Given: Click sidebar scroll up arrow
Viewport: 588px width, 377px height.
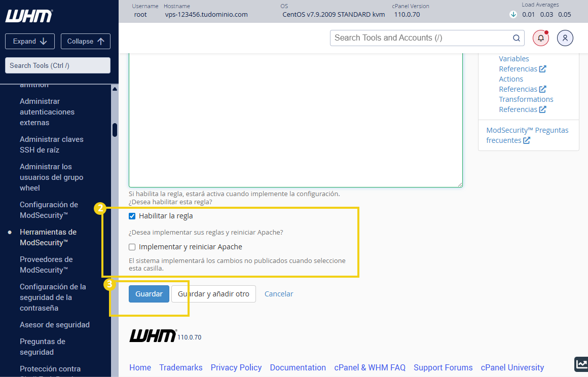Looking at the screenshot, I should (x=115, y=89).
